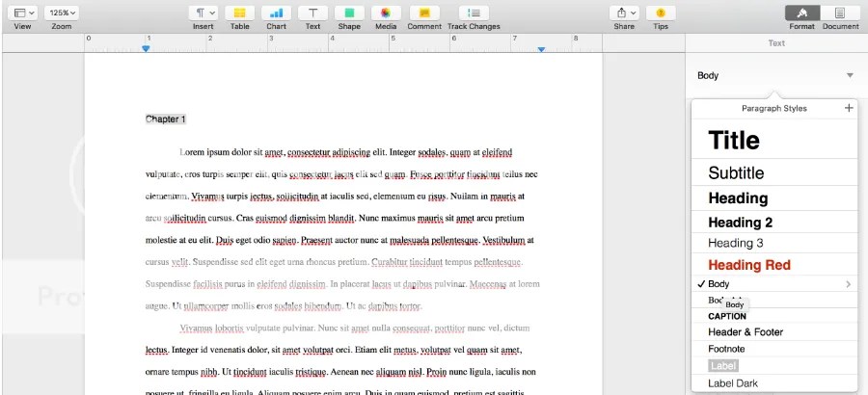Open the Zoom 125% dropdown
Image resolution: width=868 pixels, height=395 pixels.
click(62, 13)
